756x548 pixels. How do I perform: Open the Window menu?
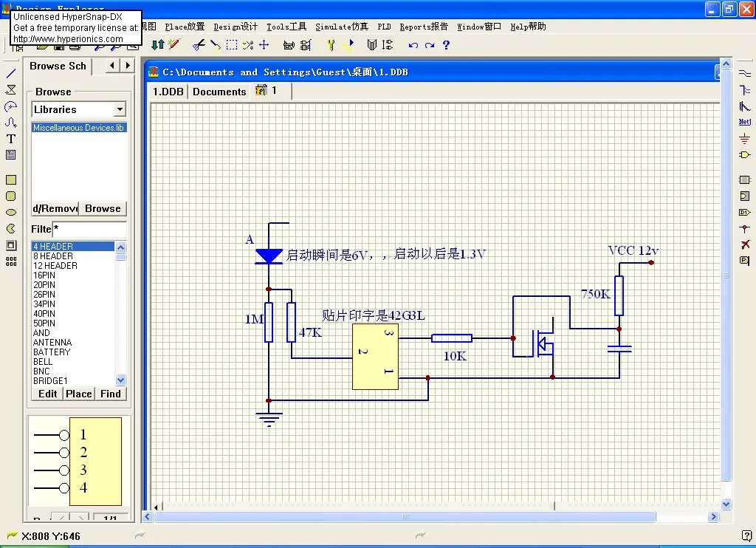click(479, 27)
